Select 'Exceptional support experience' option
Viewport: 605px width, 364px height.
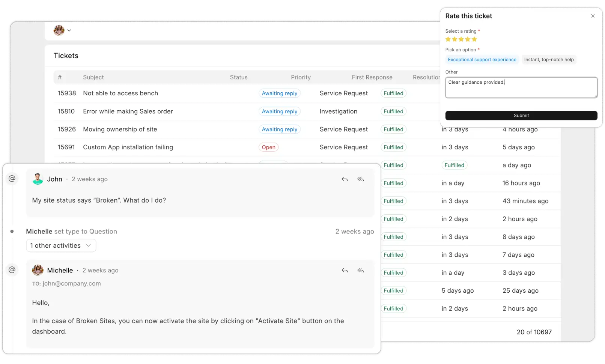[x=482, y=60]
